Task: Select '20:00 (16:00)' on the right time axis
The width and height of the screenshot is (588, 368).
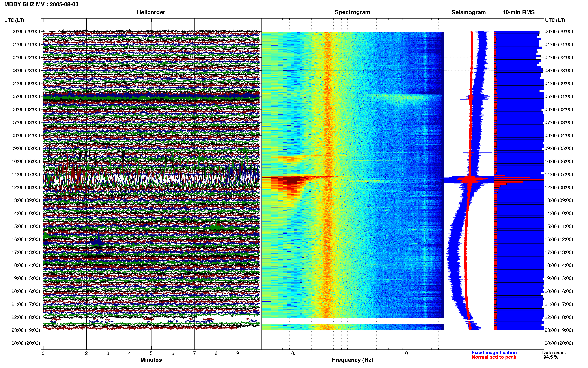Action: [x=559, y=291]
